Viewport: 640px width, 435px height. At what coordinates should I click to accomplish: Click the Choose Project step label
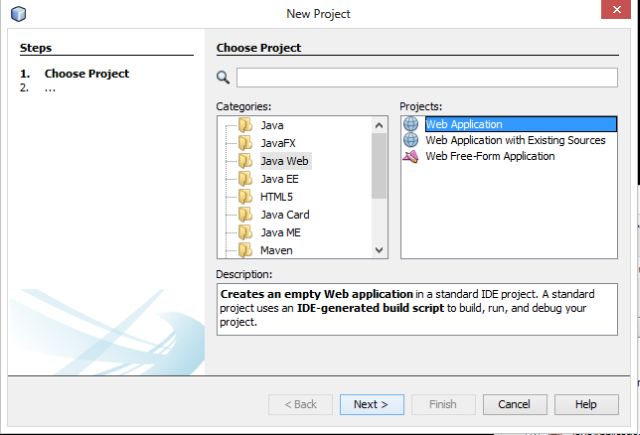pyautogui.click(x=87, y=74)
